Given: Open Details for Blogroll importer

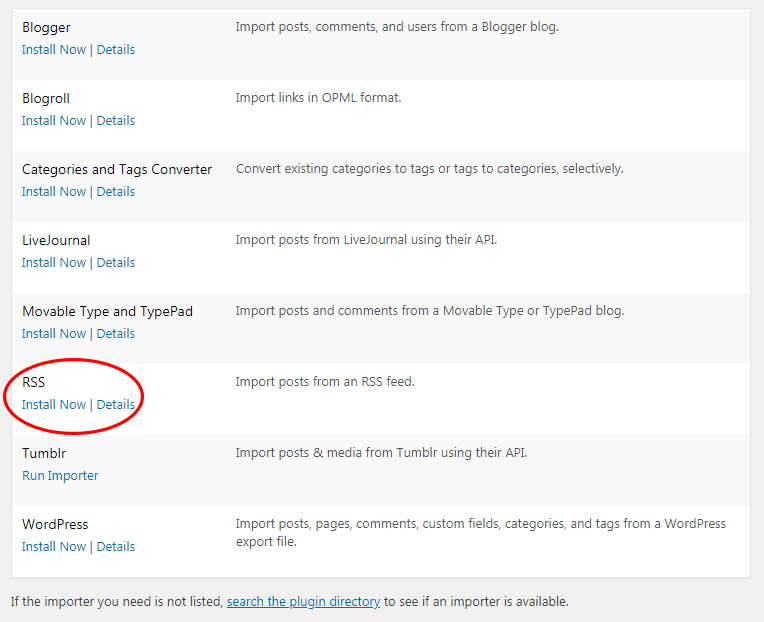Looking at the screenshot, I should [x=115, y=121].
